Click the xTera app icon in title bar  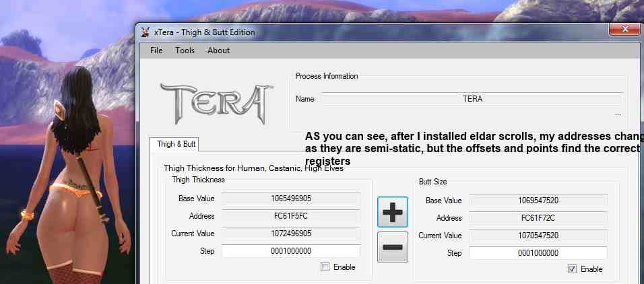point(145,32)
